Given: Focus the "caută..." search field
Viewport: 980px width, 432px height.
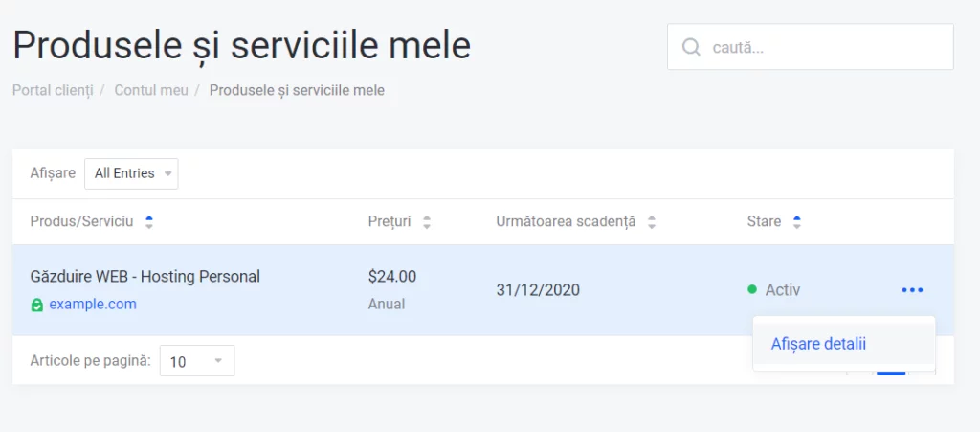Looking at the screenshot, I should click(x=810, y=47).
